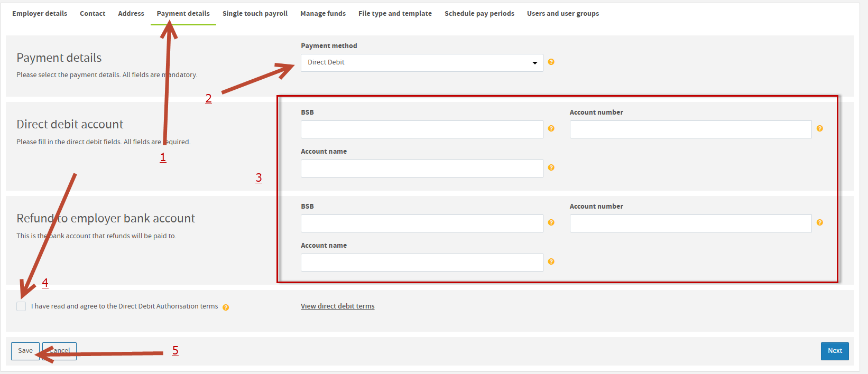
Task: Click help icon next to Refund Account number
Action: pos(819,223)
